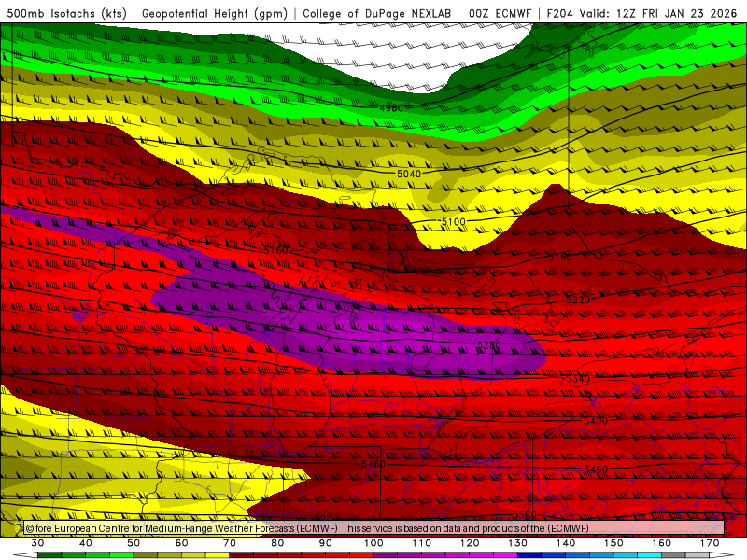
Task: Select the bright yellow 65-70 kt legend swatch
Action: tap(218, 555)
